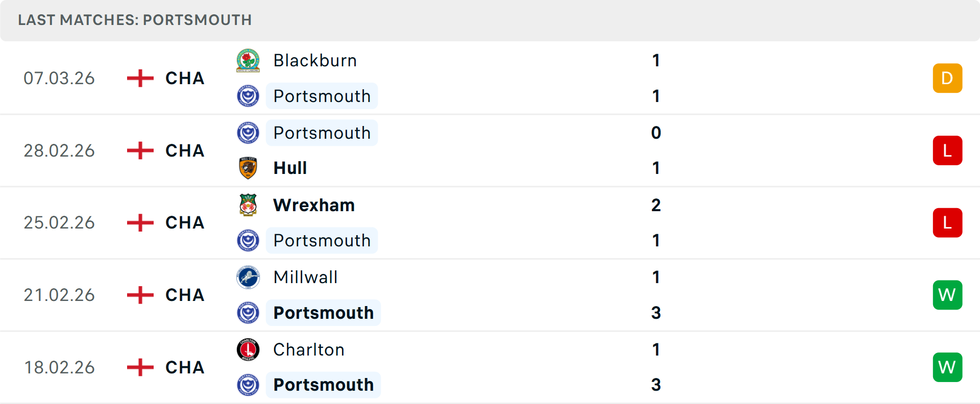Image resolution: width=980 pixels, height=404 pixels.
Task: Click the Charlton Athletic crest
Action: click(x=248, y=349)
